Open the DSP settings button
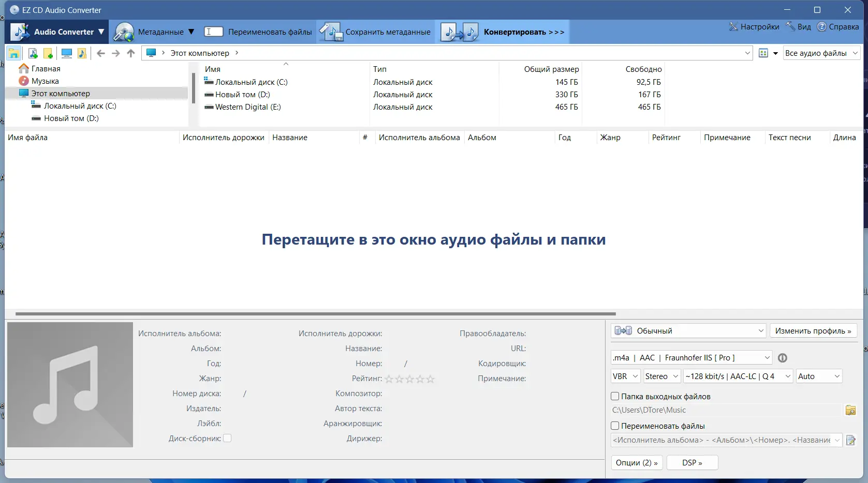This screenshot has width=868, height=483. tap(692, 462)
